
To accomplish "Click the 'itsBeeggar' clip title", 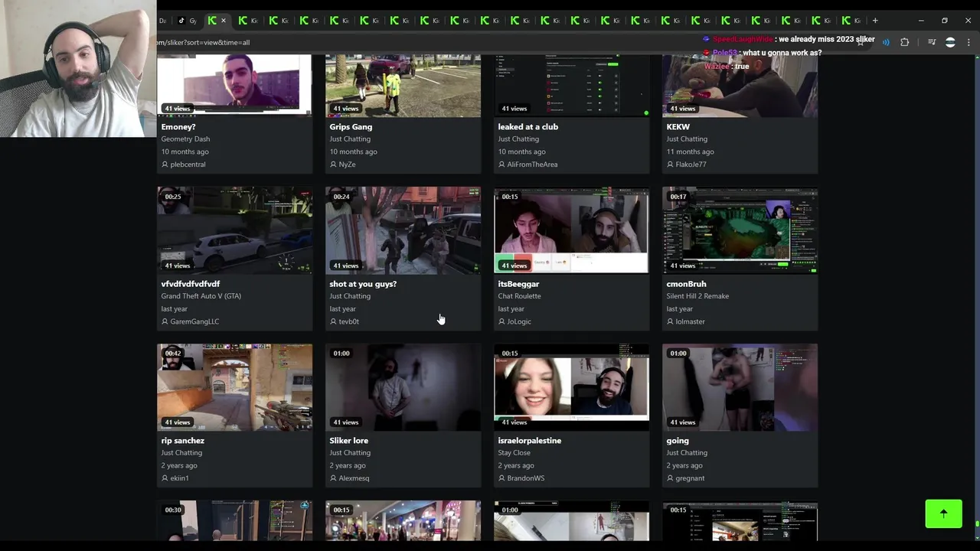I will (x=518, y=284).
